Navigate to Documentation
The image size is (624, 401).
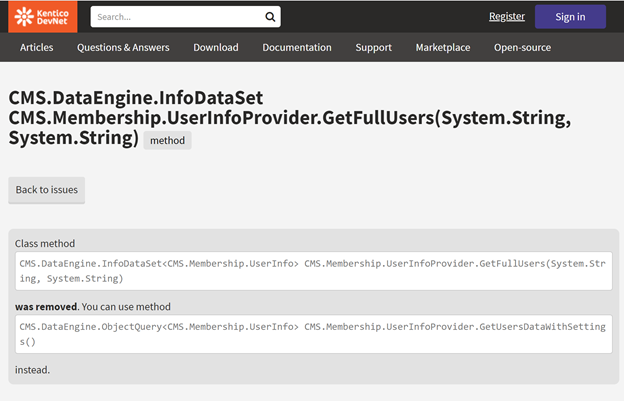tap(297, 47)
